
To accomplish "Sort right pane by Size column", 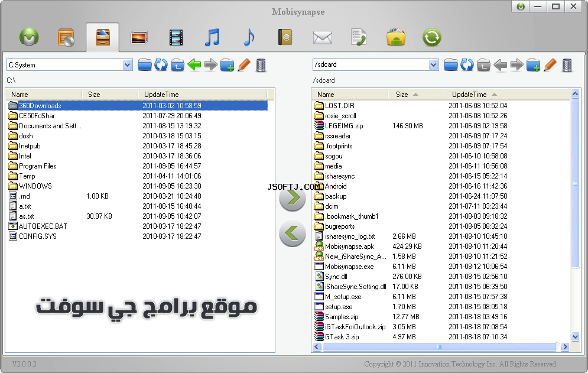I will tap(416, 95).
